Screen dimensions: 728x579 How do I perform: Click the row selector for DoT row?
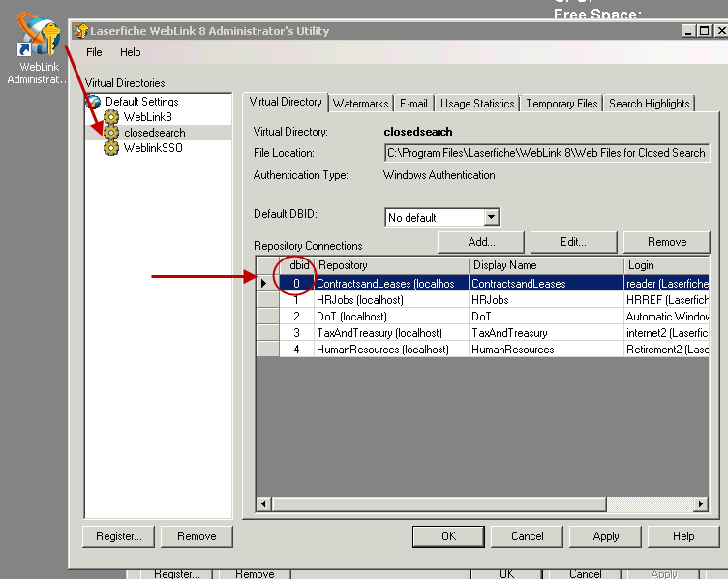click(x=268, y=317)
